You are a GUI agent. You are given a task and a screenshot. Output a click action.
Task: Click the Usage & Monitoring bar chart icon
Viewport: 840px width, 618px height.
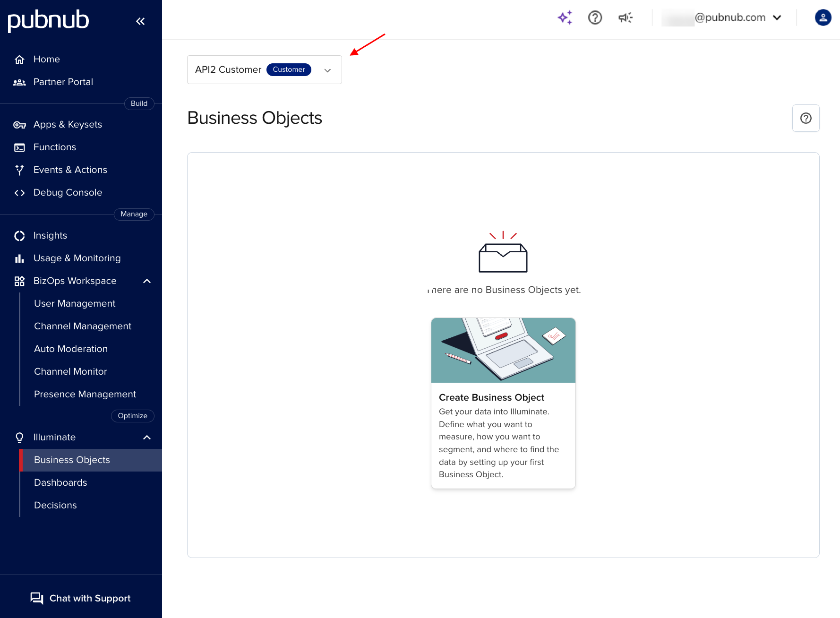pyautogui.click(x=19, y=258)
